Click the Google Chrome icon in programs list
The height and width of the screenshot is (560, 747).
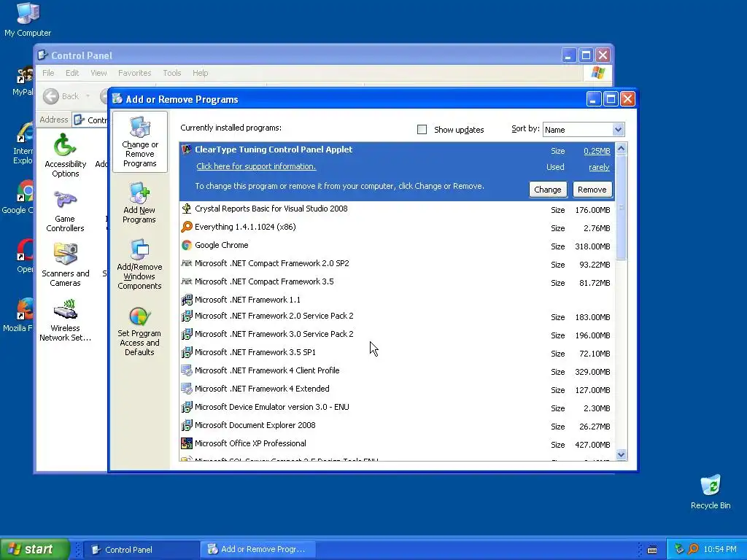[x=187, y=245]
